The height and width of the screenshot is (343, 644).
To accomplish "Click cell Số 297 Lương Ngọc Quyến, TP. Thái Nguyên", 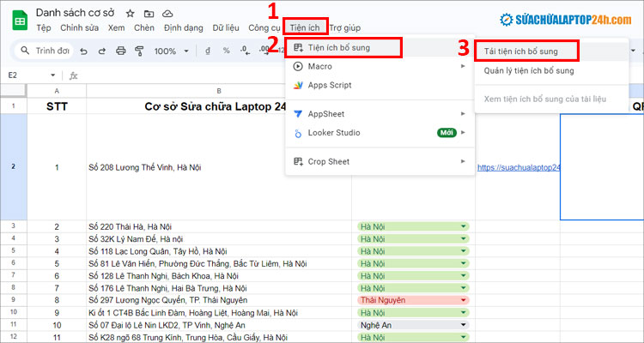I will click(x=219, y=300).
